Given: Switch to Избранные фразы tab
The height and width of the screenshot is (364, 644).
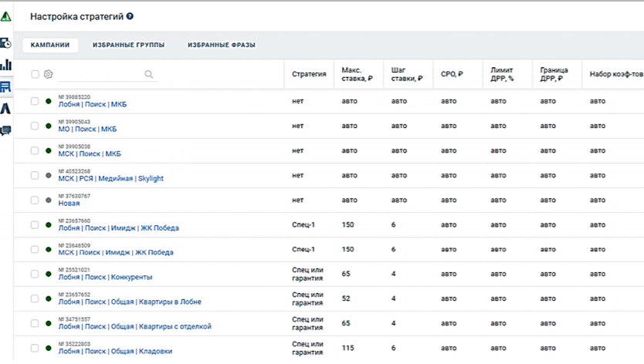Looking at the screenshot, I should point(222,45).
